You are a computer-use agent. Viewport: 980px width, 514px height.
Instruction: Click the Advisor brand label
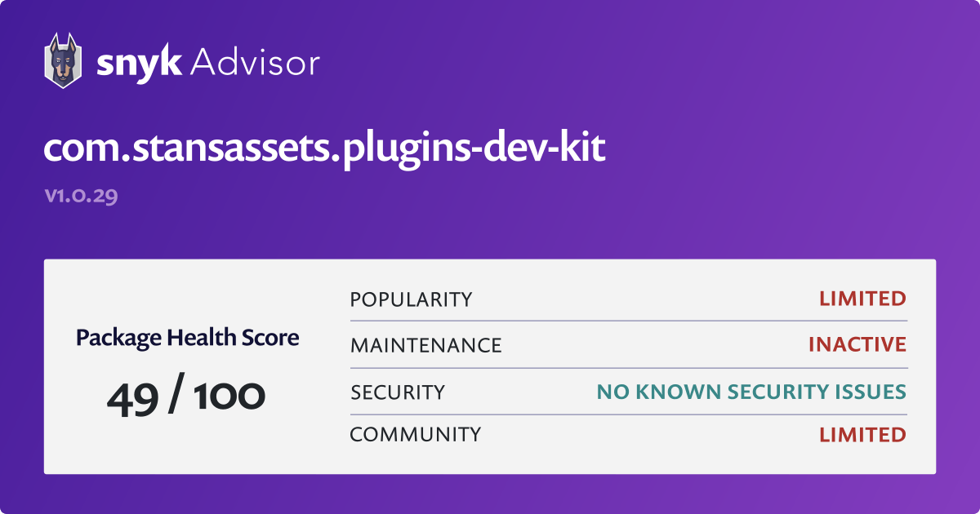coord(256,60)
